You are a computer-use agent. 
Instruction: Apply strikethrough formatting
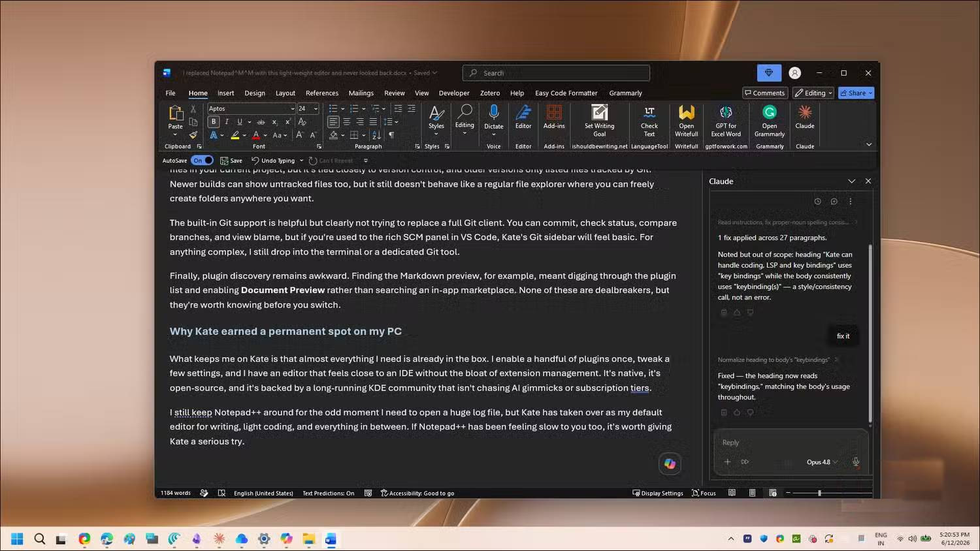[x=261, y=121]
